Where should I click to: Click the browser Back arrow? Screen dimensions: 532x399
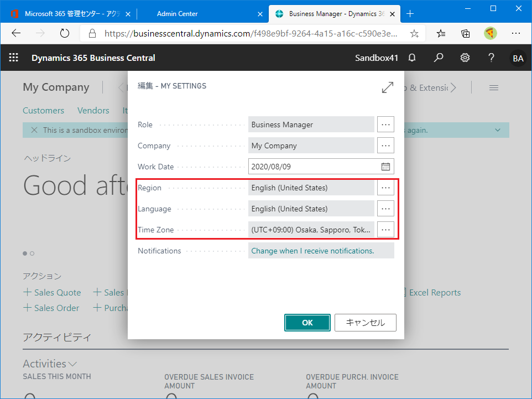pos(16,33)
